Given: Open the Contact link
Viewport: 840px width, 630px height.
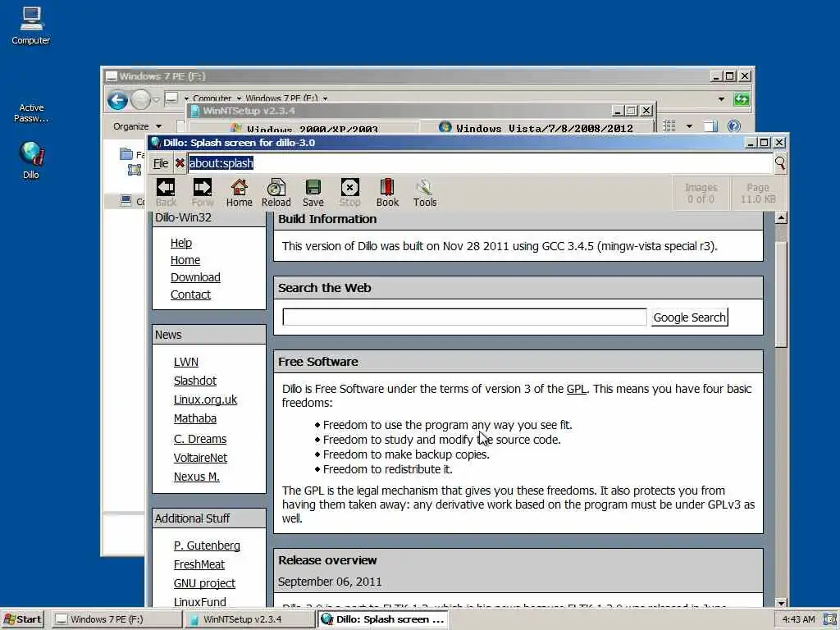Looking at the screenshot, I should [190, 294].
